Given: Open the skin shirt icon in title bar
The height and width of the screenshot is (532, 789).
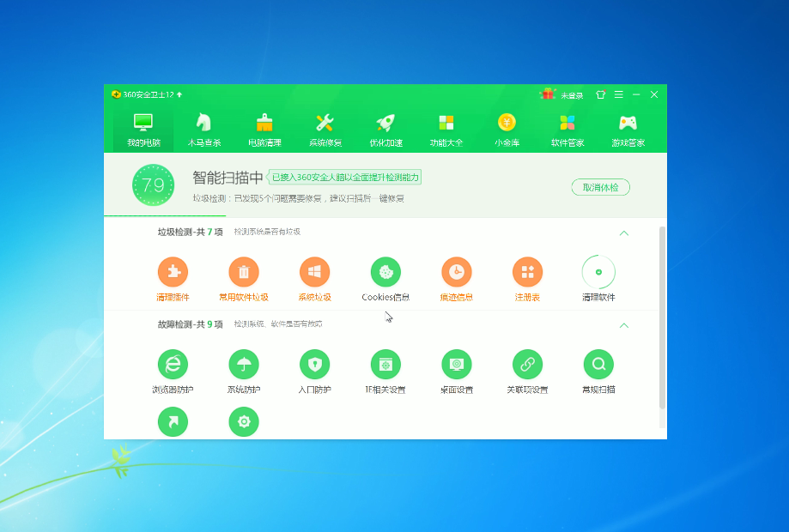Looking at the screenshot, I should [x=600, y=94].
